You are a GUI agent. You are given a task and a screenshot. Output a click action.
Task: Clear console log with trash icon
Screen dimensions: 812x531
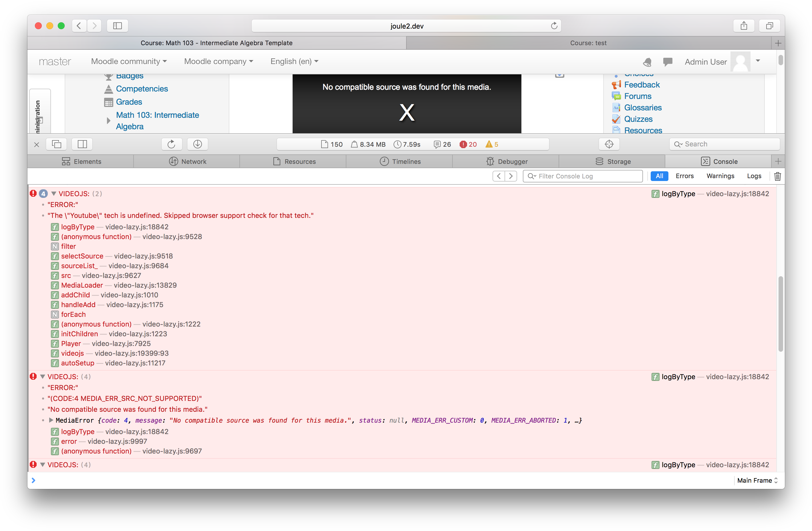coord(777,176)
